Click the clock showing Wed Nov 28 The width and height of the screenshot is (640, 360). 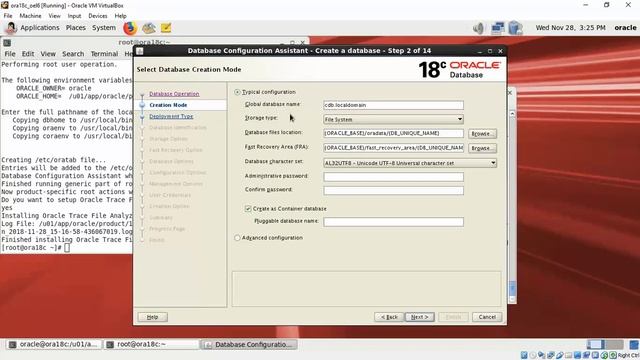tap(570, 28)
